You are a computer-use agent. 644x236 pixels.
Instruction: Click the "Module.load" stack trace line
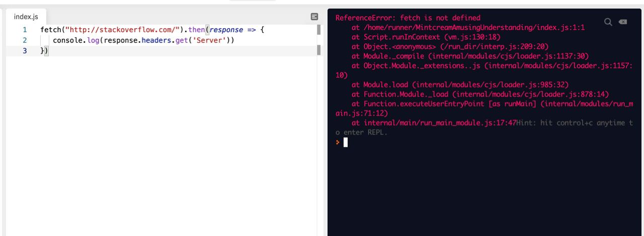(x=460, y=85)
